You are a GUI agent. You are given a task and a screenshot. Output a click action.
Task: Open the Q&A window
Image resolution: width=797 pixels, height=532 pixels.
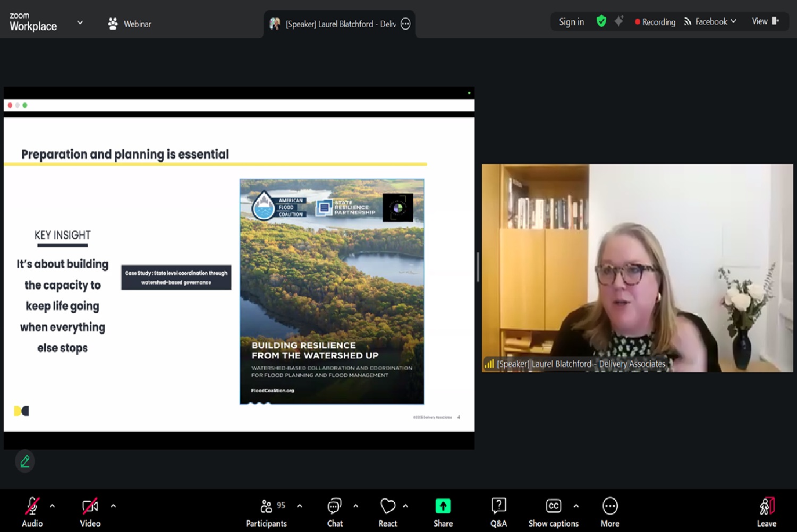[498, 512]
